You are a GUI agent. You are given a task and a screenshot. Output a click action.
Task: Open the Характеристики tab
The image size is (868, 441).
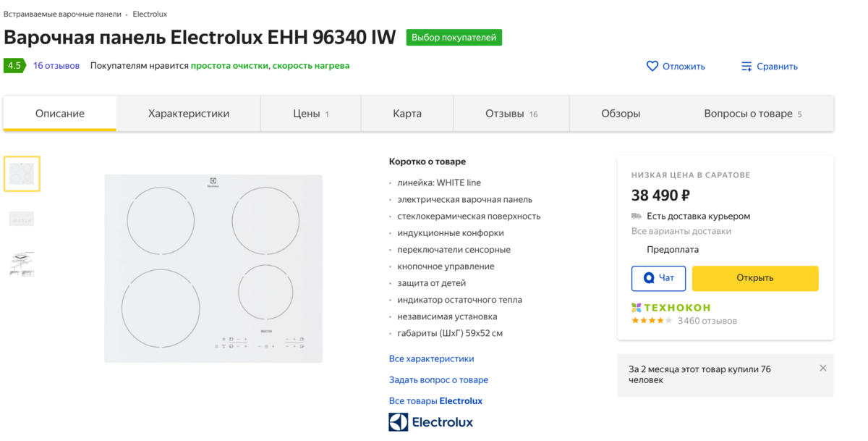tap(189, 114)
